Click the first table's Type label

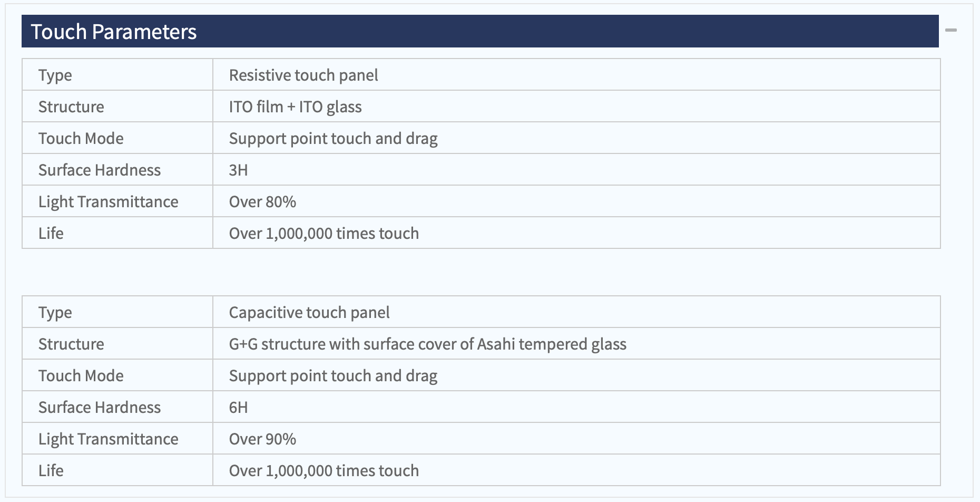coord(55,75)
